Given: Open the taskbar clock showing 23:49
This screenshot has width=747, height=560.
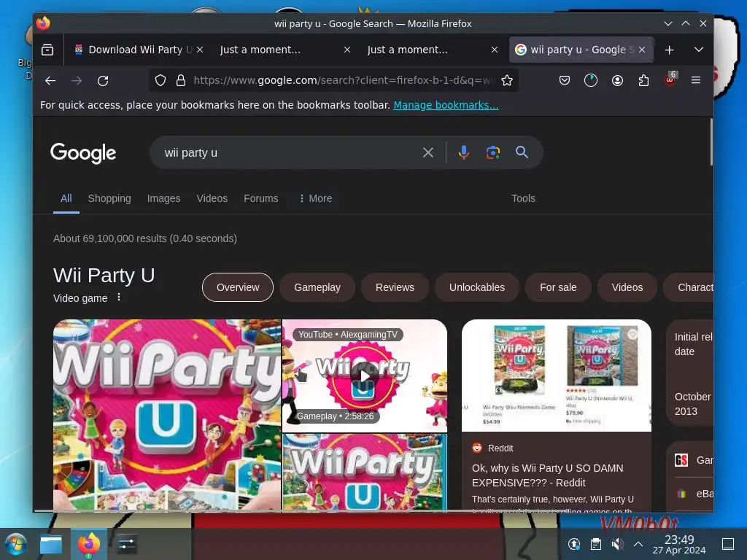Looking at the screenshot, I should [x=679, y=544].
